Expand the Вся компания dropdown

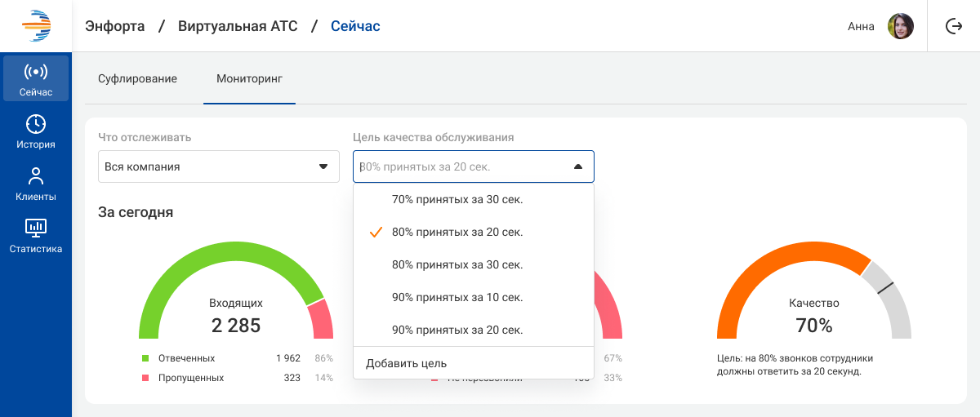(x=218, y=166)
